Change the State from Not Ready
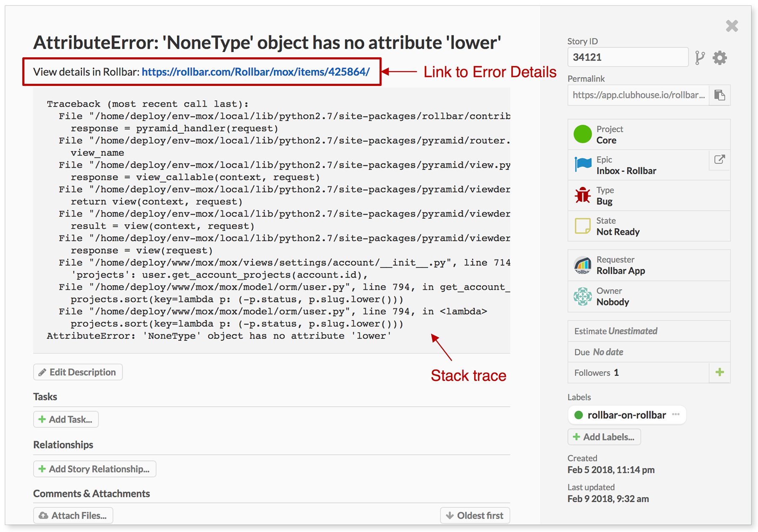Image resolution: width=758 pixels, height=532 pixels. point(649,226)
